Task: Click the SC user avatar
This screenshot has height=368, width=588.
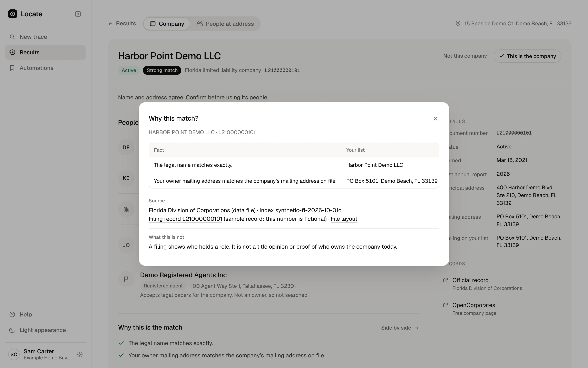Action: tap(14, 354)
